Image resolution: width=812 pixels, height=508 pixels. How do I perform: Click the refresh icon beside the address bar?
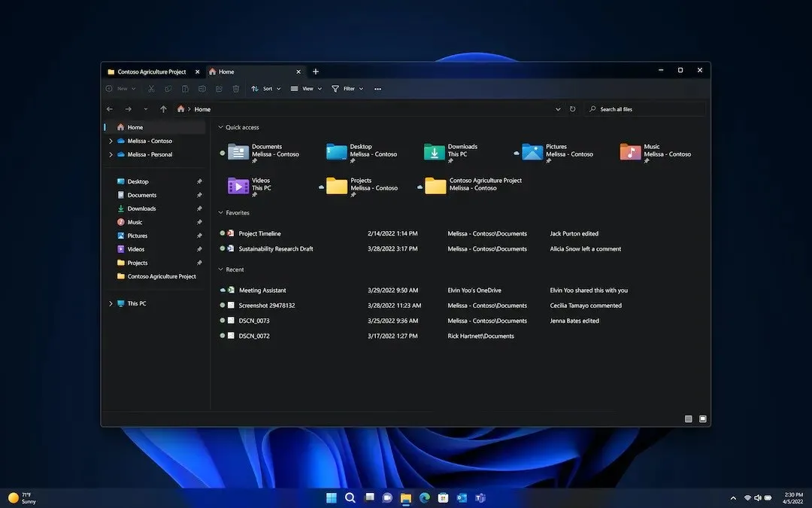(572, 108)
